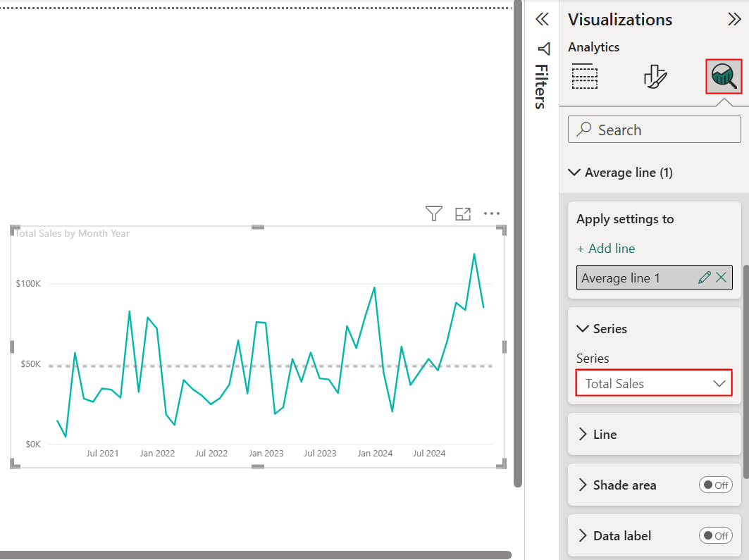Screen dimensions: 749x560
Task: Click the Jan 2023 axis label
Action: coord(266,454)
